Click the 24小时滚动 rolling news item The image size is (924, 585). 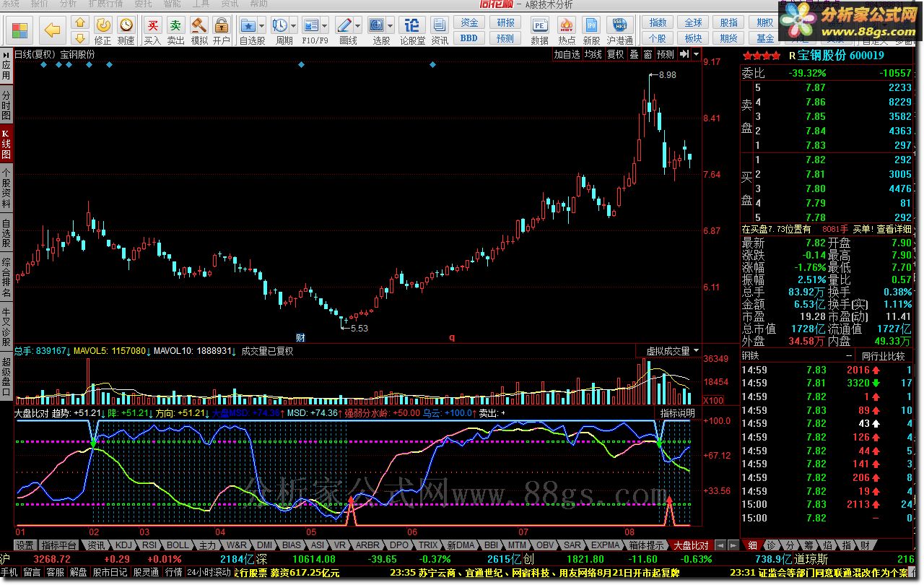[x=209, y=572]
